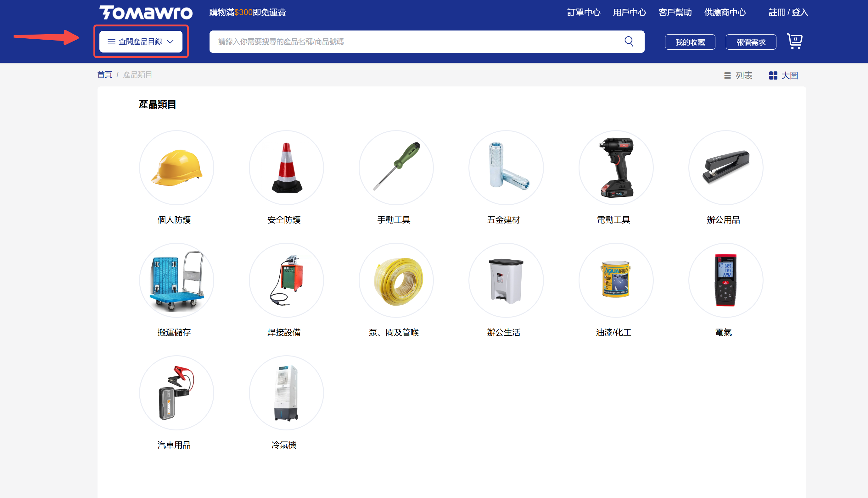Click the search magnifier icon
This screenshot has height=498, width=868.
pyautogui.click(x=628, y=41)
